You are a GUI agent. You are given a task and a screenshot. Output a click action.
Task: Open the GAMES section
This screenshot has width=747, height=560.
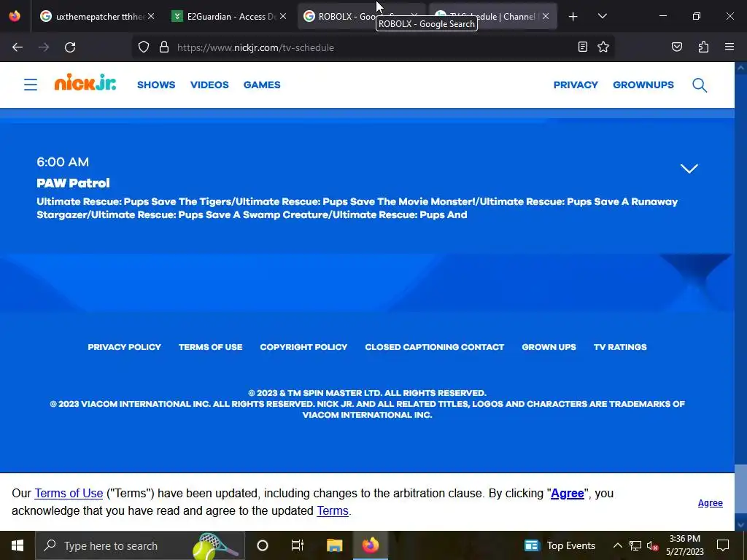point(262,85)
